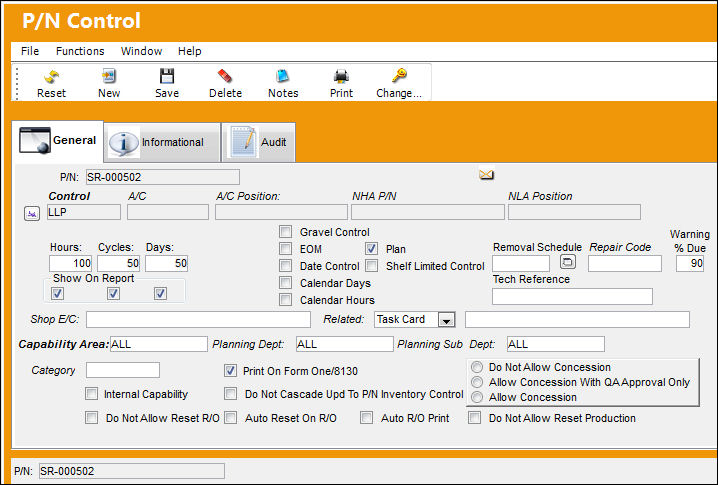Open the Informational tab
The width and height of the screenshot is (718, 485).
162,142
